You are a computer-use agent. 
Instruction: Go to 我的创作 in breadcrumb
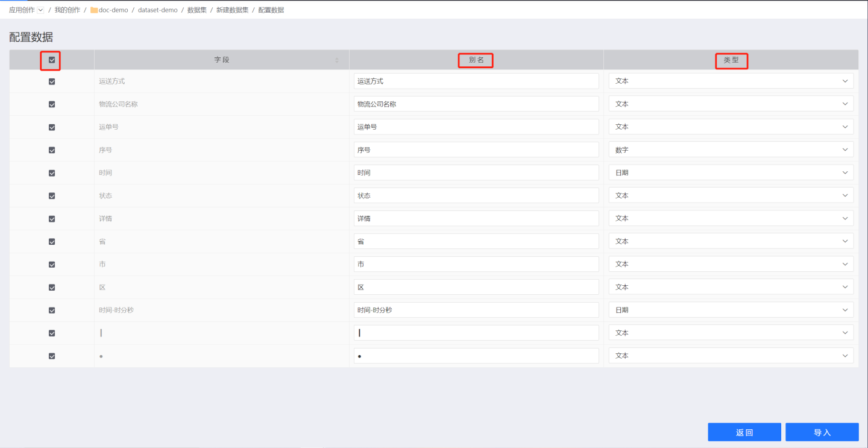coord(67,10)
